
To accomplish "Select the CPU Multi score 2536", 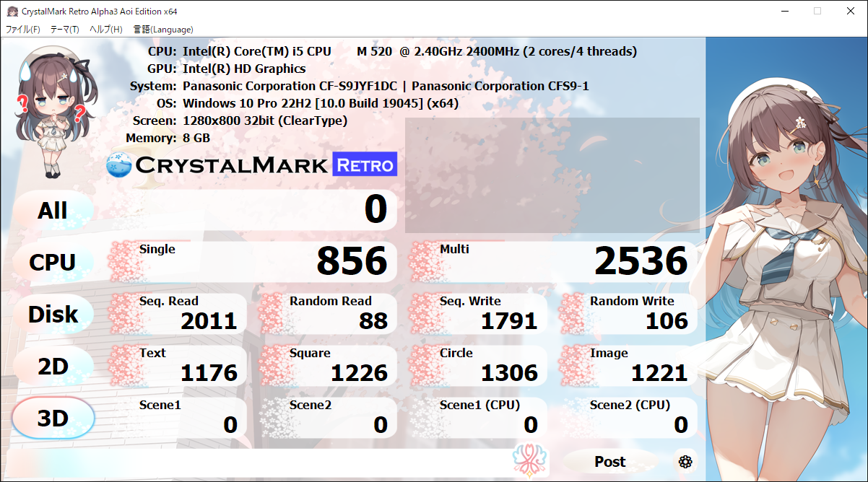I will click(x=641, y=261).
